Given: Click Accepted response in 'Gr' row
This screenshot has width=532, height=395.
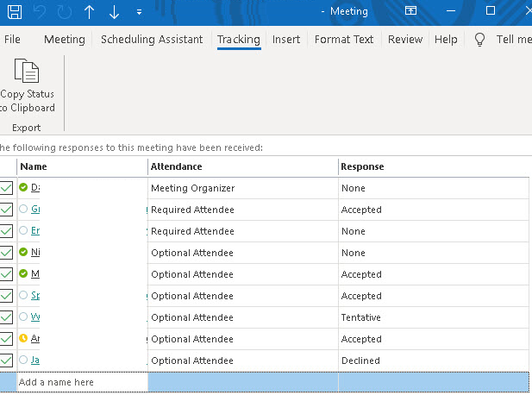Looking at the screenshot, I should coord(434,210).
